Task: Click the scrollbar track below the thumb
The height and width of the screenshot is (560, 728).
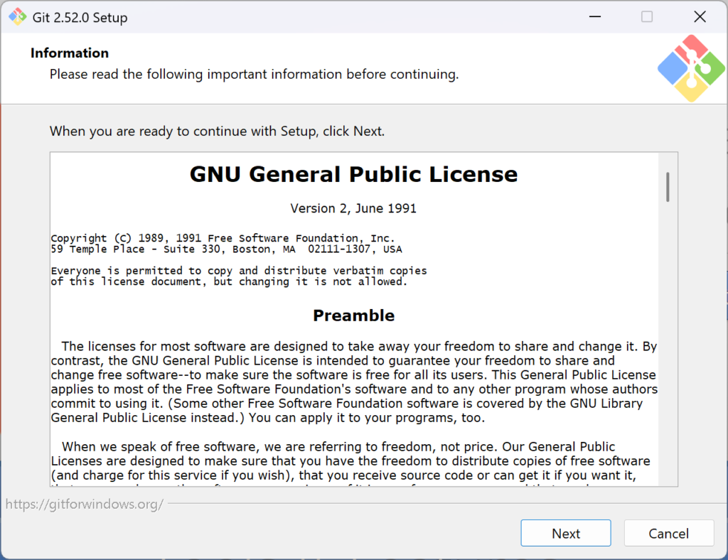Action: (x=668, y=355)
